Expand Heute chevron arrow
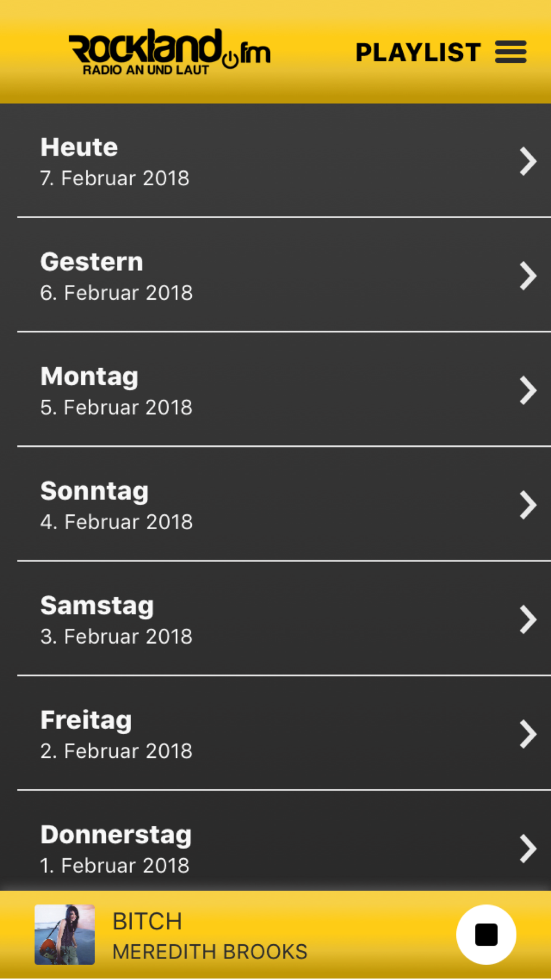 (x=527, y=161)
